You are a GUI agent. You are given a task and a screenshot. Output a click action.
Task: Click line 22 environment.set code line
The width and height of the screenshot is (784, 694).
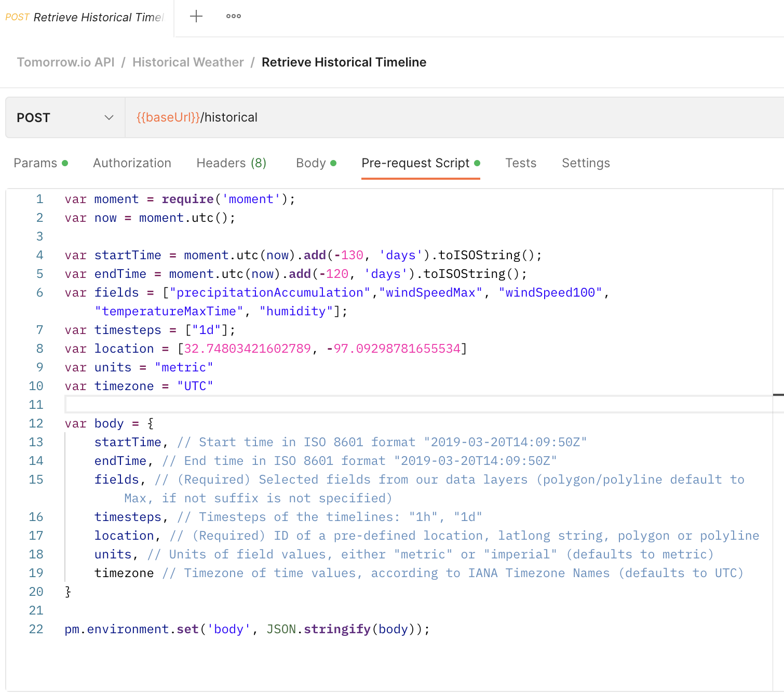click(246, 629)
